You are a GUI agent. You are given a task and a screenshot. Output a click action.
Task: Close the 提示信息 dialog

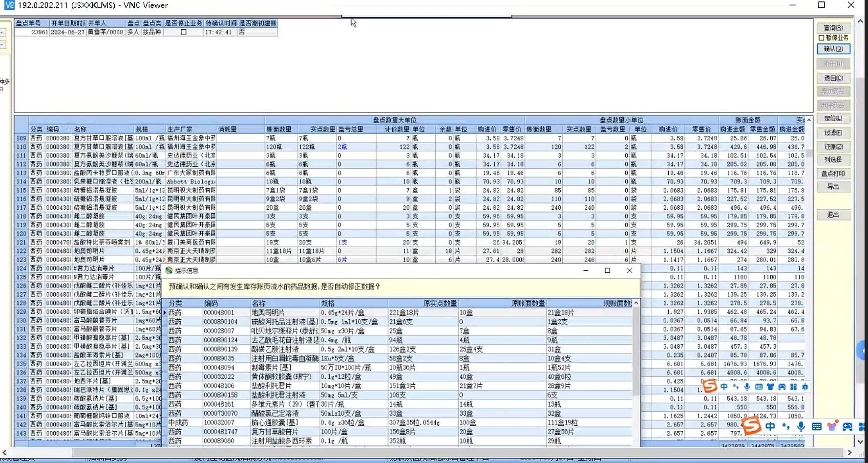pyautogui.click(x=630, y=270)
